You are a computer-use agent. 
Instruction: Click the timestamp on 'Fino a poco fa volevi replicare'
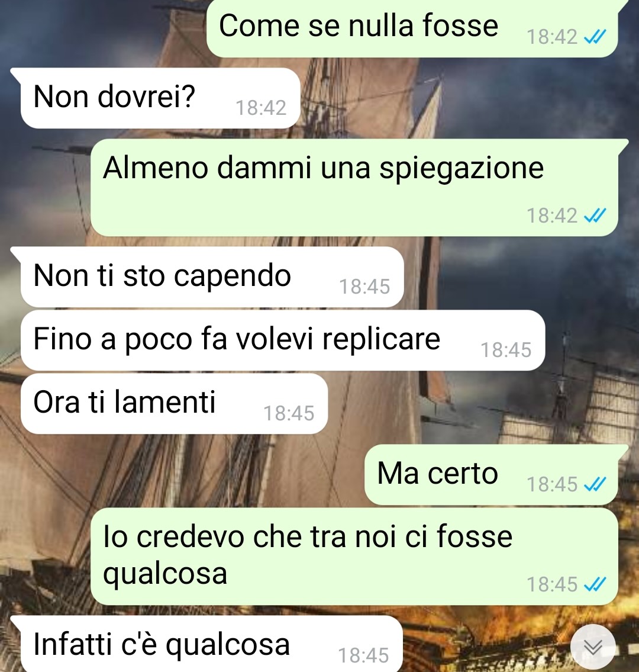[506, 350]
